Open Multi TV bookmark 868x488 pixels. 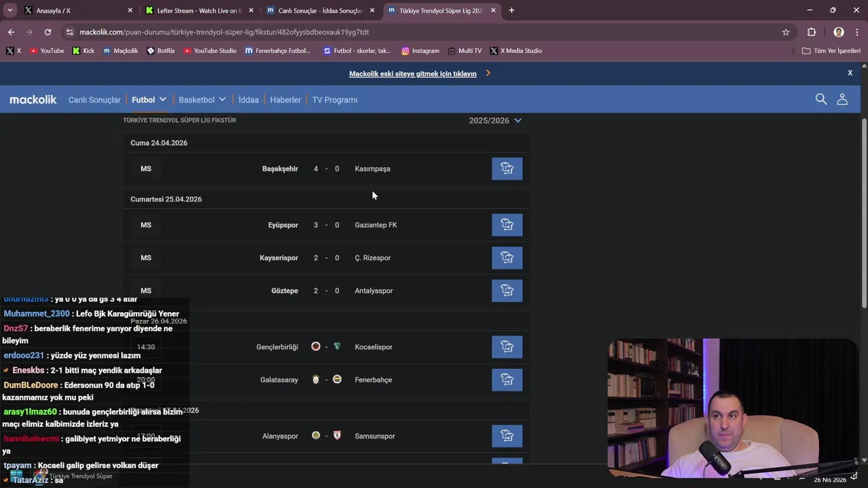coord(464,51)
